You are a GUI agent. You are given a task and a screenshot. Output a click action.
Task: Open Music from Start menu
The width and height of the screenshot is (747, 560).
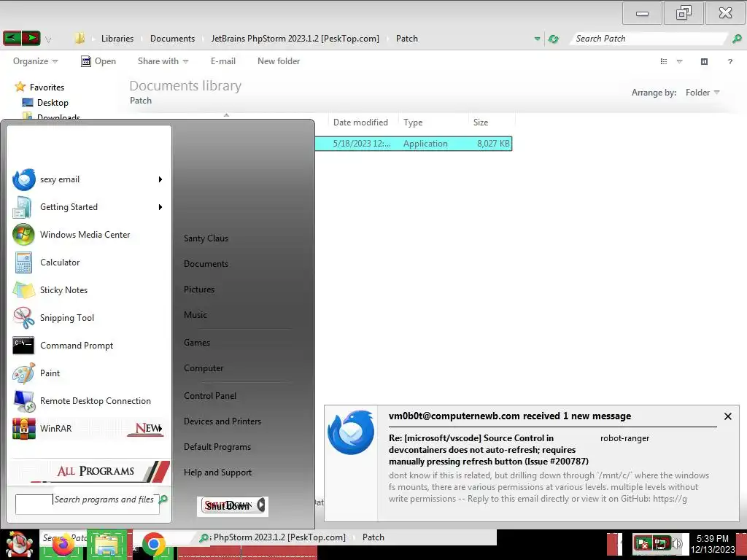[196, 315]
